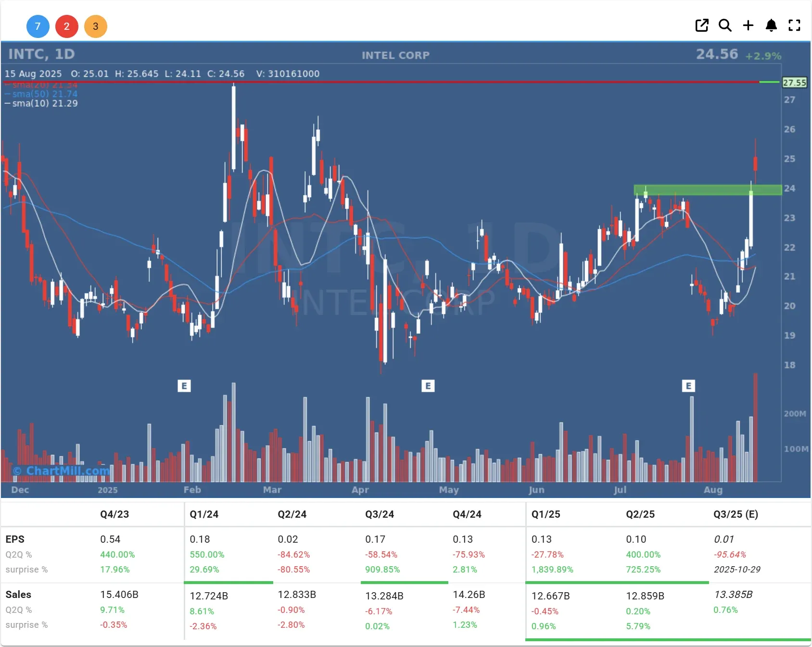The image size is (812, 647).
Task: Click the 2025-10-29 earnings date
Action: [x=737, y=569]
